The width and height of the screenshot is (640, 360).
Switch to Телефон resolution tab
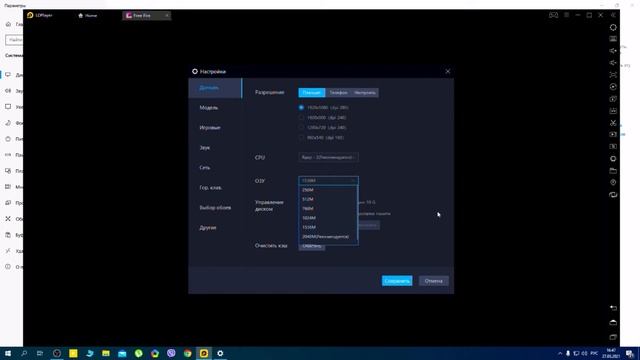click(x=338, y=93)
